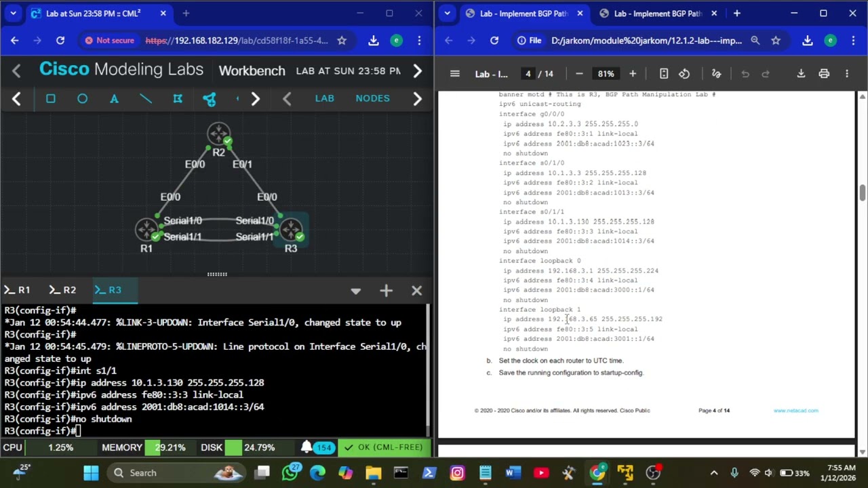This screenshot has width=868, height=488.
Task: Click the PDF page number field
Action: (528, 74)
